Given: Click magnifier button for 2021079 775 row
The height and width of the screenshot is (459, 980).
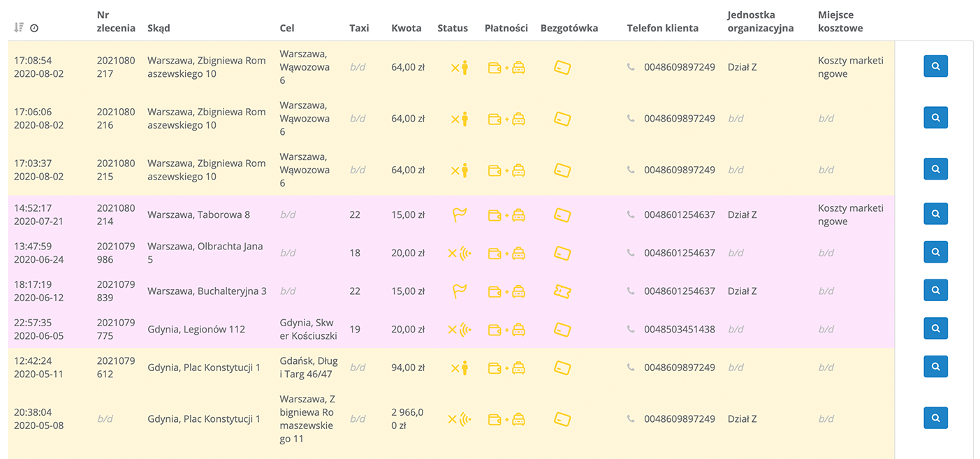Looking at the screenshot, I should coord(935,328).
